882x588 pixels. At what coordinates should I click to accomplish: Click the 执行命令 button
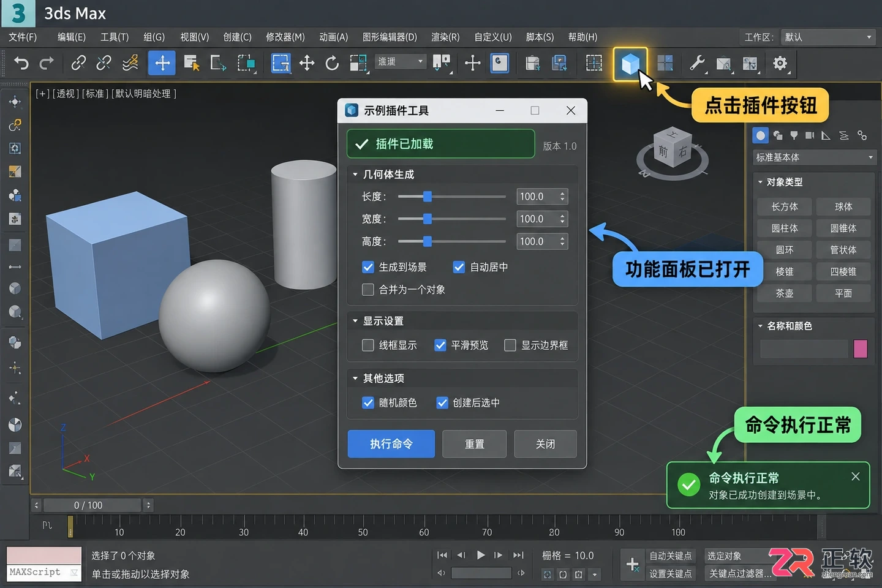tap(391, 444)
